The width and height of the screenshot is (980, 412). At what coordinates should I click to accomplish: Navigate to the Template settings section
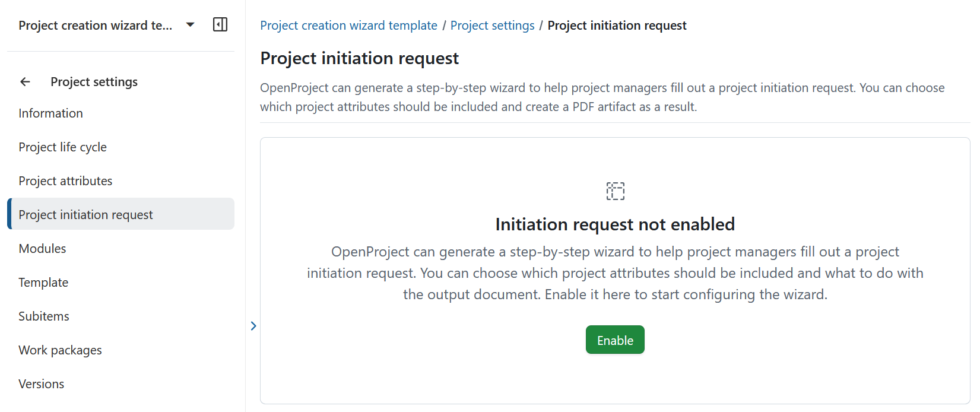point(43,282)
